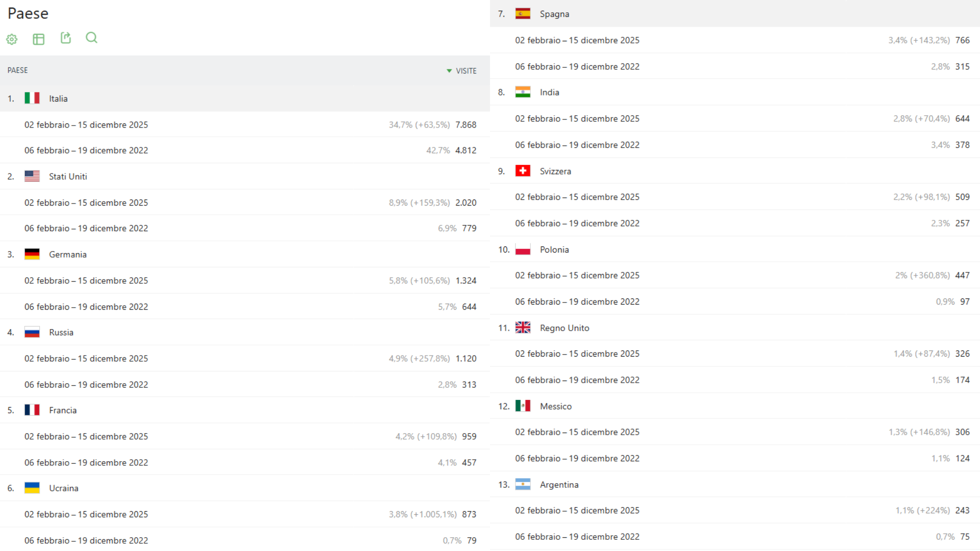The width and height of the screenshot is (980, 551).
Task: Click the export report icon
Action: coord(66,38)
